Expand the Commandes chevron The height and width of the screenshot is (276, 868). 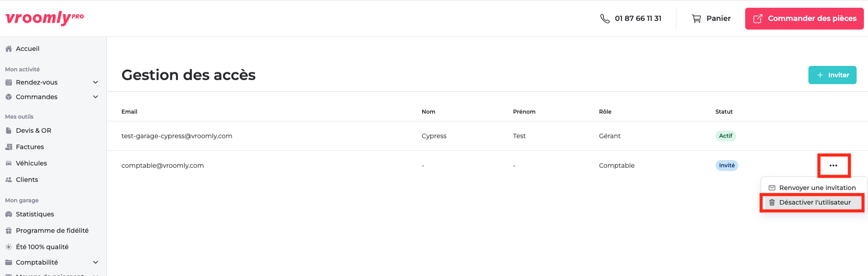pyautogui.click(x=96, y=97)
